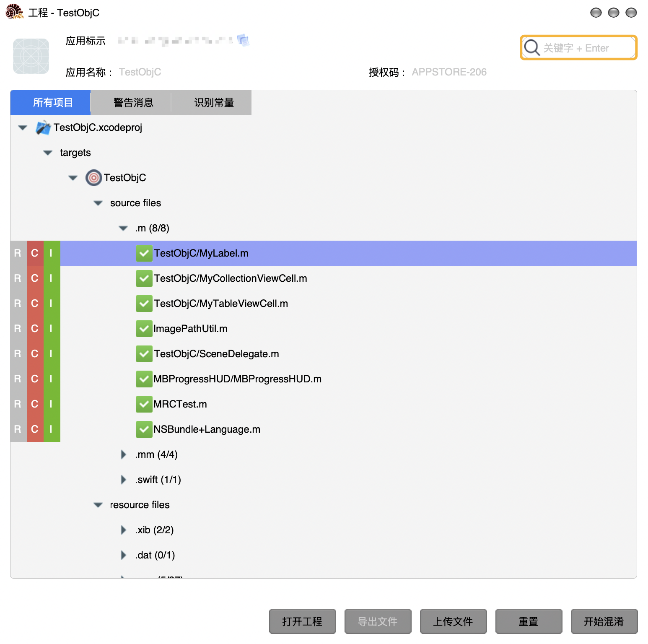Screen dimensions: 648x644
Task: Click the gray R badge on the MyLabel.m row
Action: coord(18,253)
